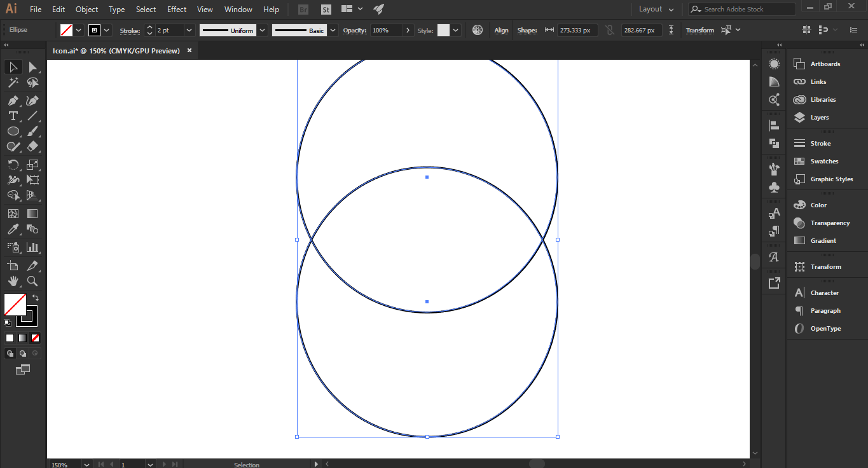Open stroke weight dropdown
This screenshot has width=868, height=468.
pyautogui.click(x=189, y=30)
